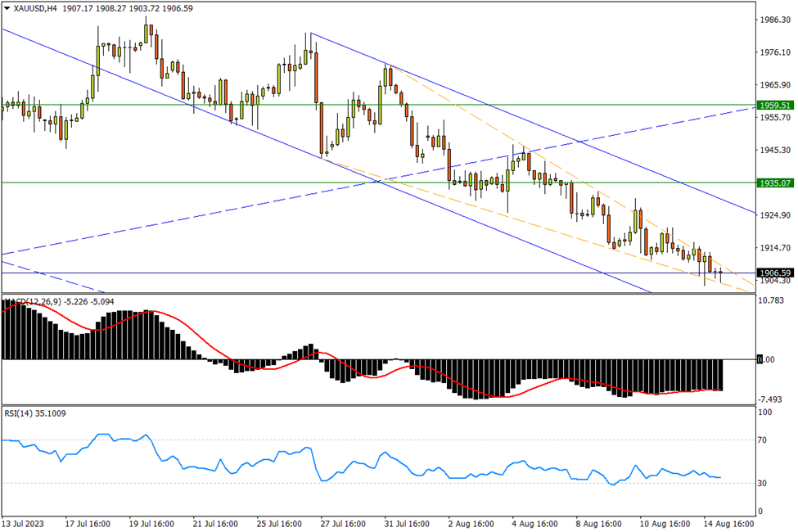Click the RSI(14) indicator label
The width and height of the screenshot is (798, 532).
pos(35,413)
